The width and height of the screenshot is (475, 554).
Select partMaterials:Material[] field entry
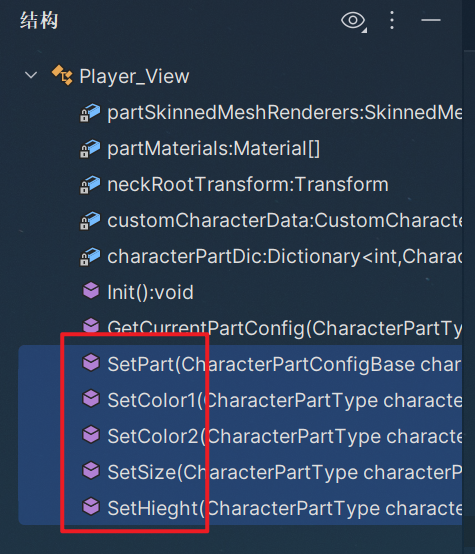click(x=213, y=149)
